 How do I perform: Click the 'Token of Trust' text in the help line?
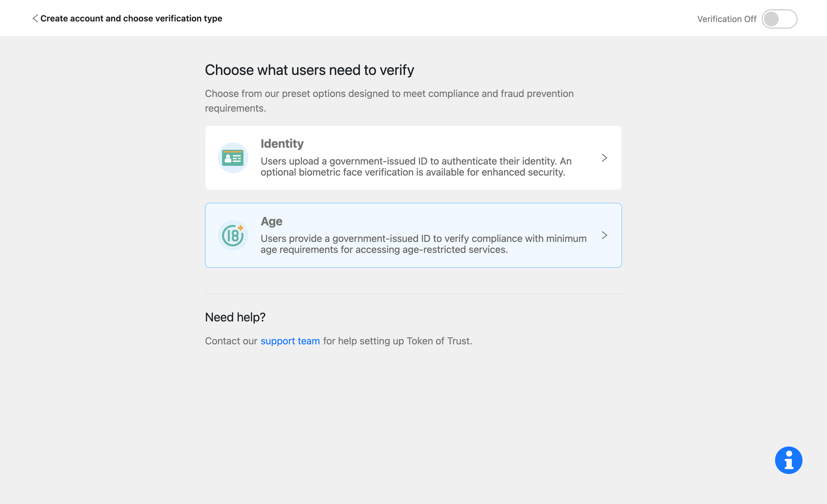(438, 341)
